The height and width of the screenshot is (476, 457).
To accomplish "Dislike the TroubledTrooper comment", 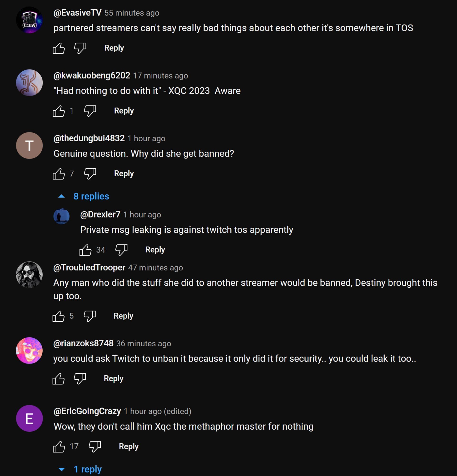I will 89,316.
